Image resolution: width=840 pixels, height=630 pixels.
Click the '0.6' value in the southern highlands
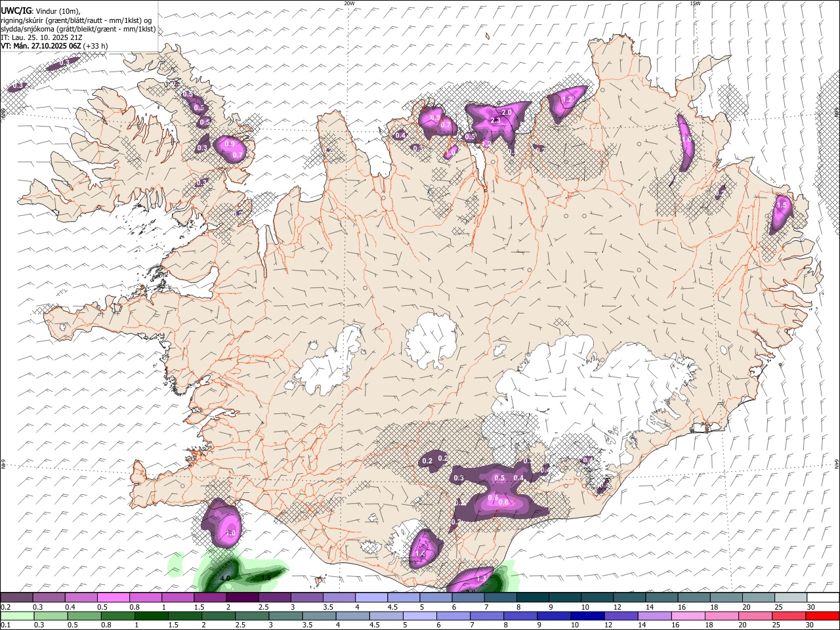(503, 502)
